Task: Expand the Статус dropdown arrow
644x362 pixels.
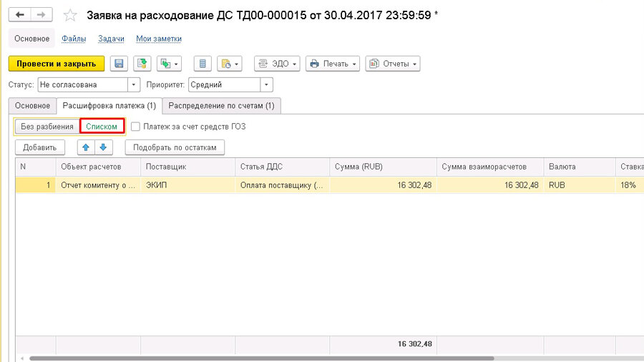Action: [134, 85]
